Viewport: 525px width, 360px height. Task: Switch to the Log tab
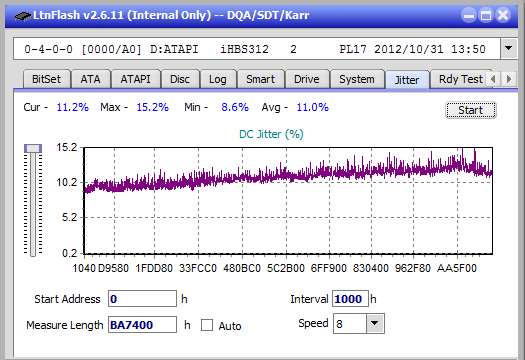pos(218,79)
